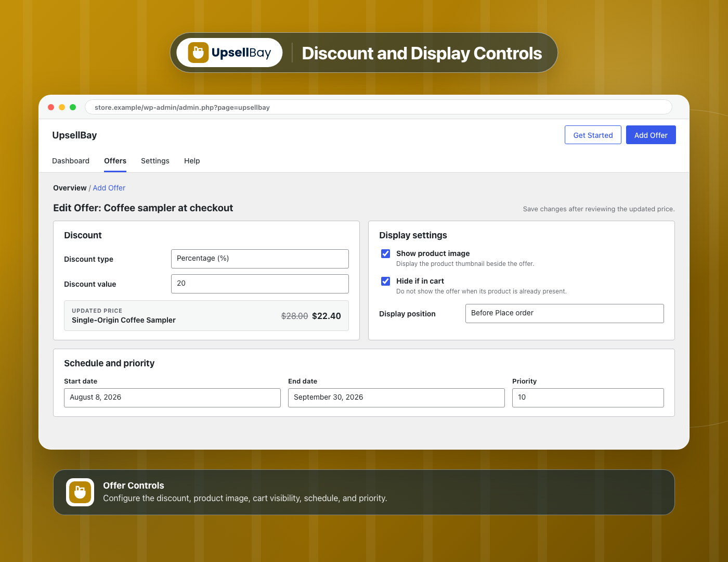Click the Offer Controls cup icon
728x562 pixels.
tap(80, 492)
